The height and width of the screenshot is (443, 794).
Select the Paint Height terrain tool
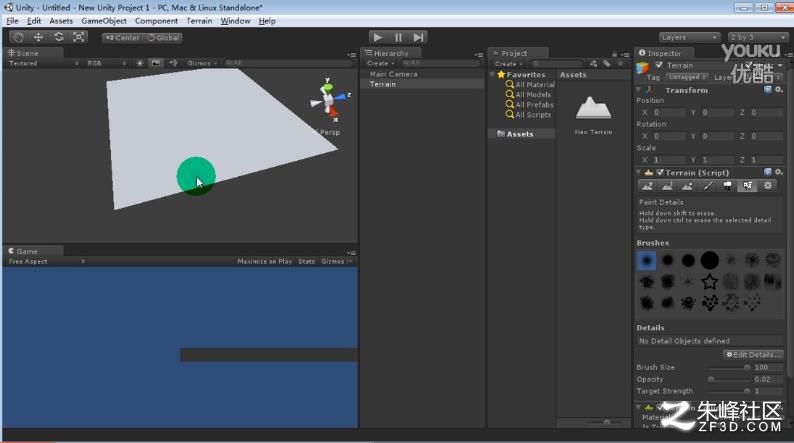tap(667, 186)
